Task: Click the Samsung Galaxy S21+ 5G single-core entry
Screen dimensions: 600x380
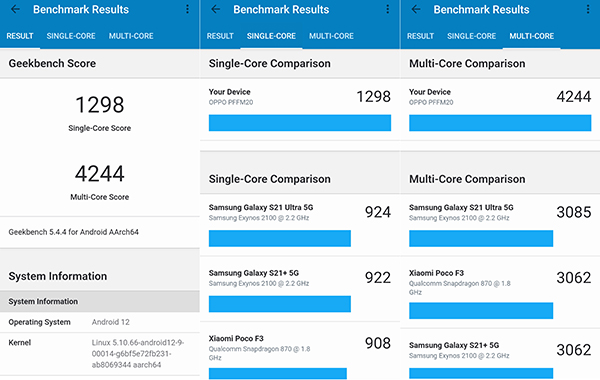Action: pos(300,289)
